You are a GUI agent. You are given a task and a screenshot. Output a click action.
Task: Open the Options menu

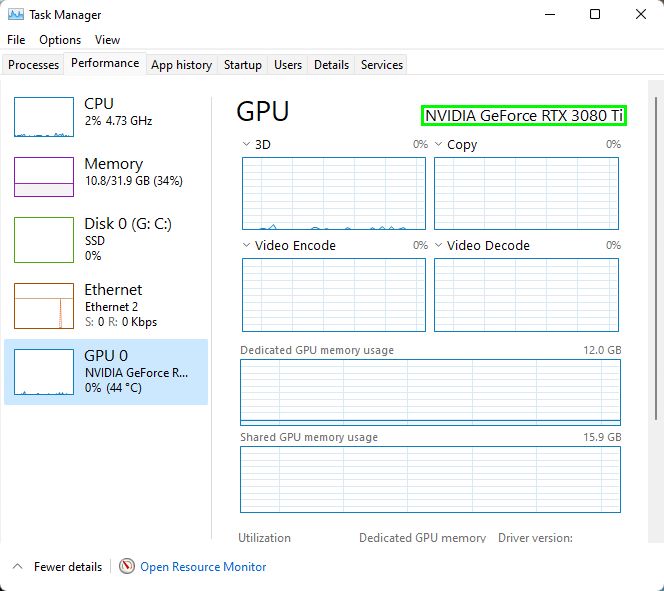(60, 40)
